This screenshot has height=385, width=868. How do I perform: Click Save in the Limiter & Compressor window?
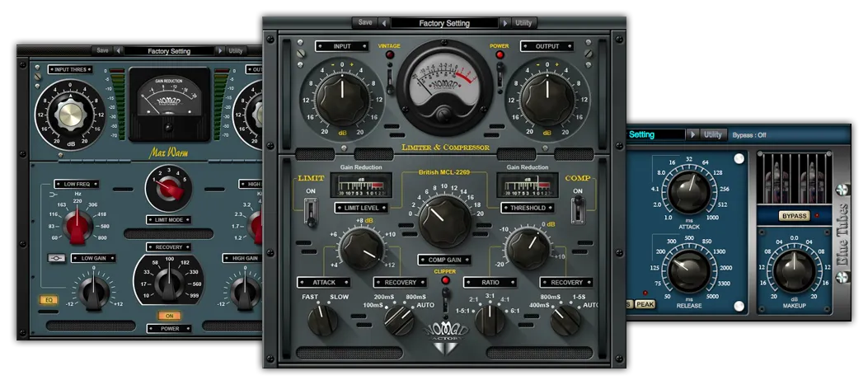tap(365, 23)
